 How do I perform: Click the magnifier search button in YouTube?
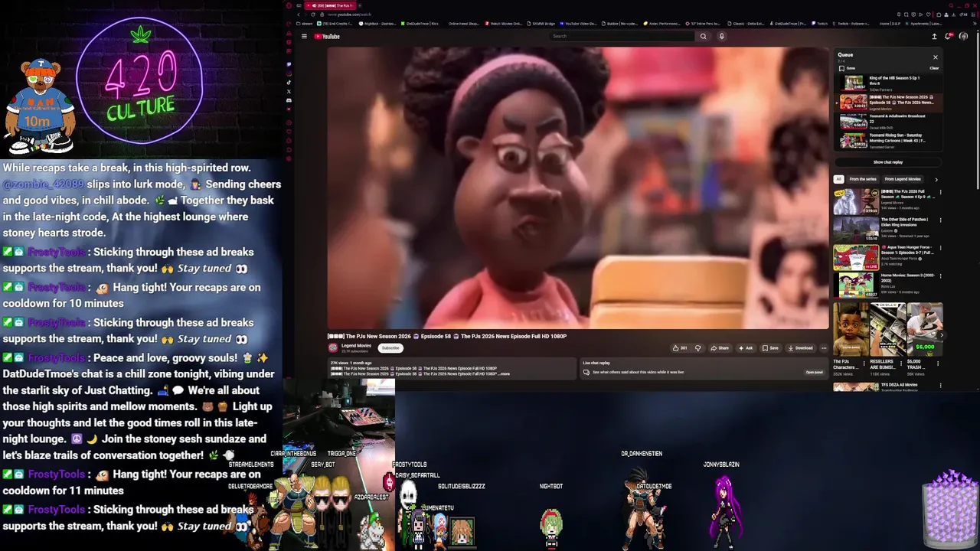[703, 36]
